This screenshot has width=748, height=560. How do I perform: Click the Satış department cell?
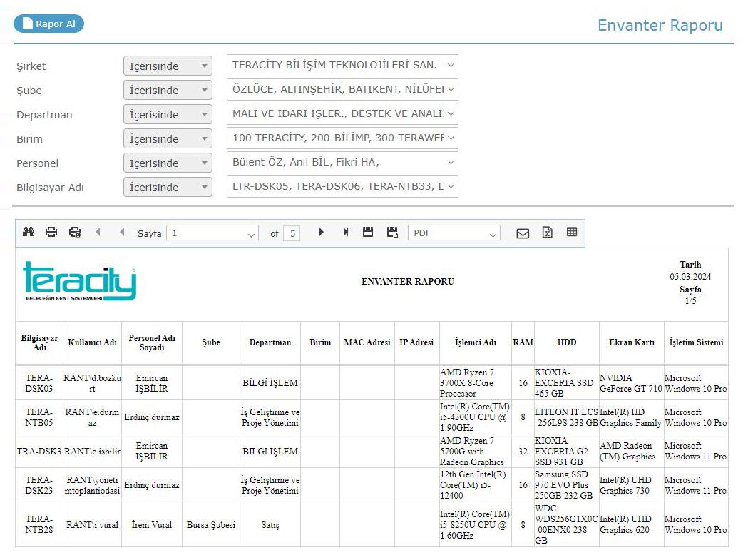(x=270, y=524)
